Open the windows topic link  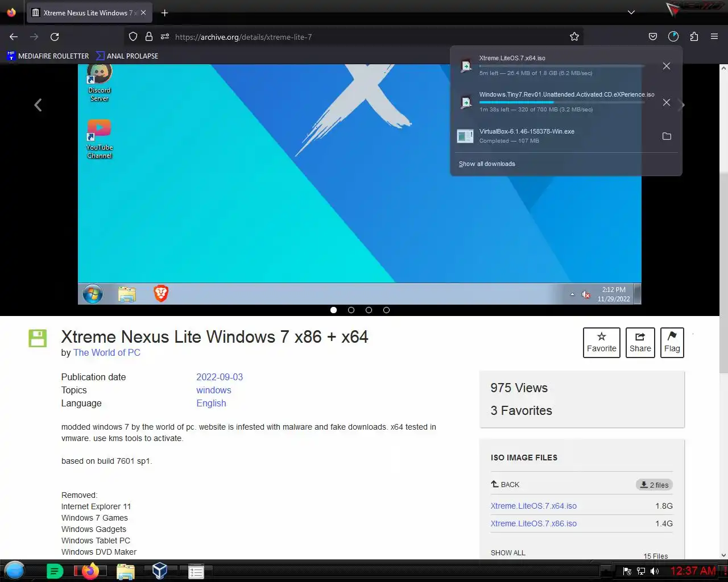214,390
